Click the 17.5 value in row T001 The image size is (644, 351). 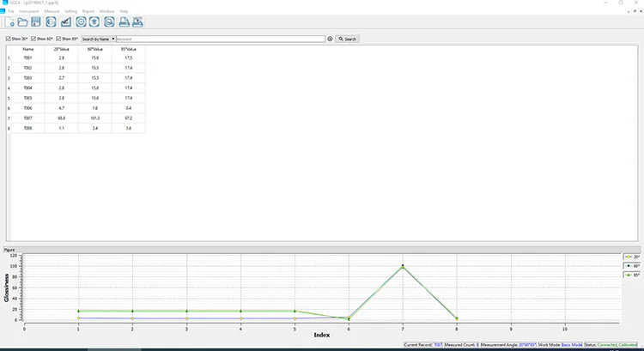(x=129, y=57)
